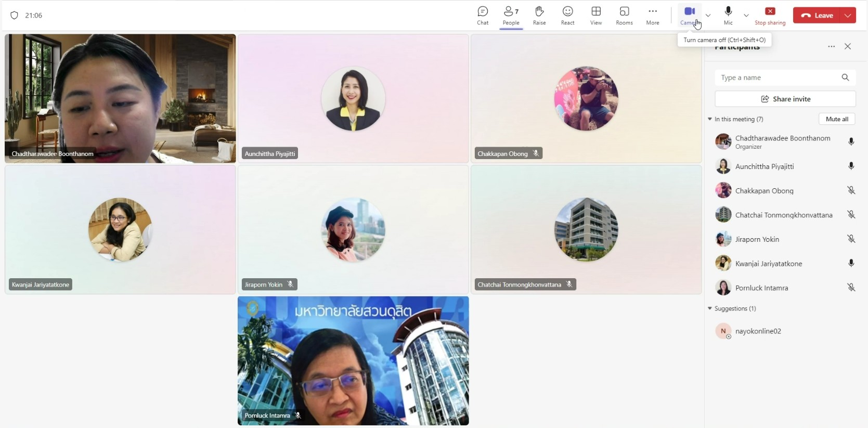868x428 pixels.
Task: Open participants panel more options
Action: [x=831, y=46]
